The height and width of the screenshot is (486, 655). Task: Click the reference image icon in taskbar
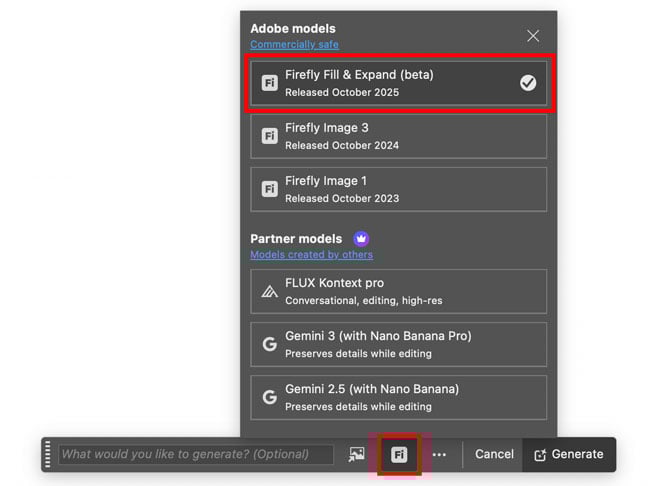click(357, 454)
